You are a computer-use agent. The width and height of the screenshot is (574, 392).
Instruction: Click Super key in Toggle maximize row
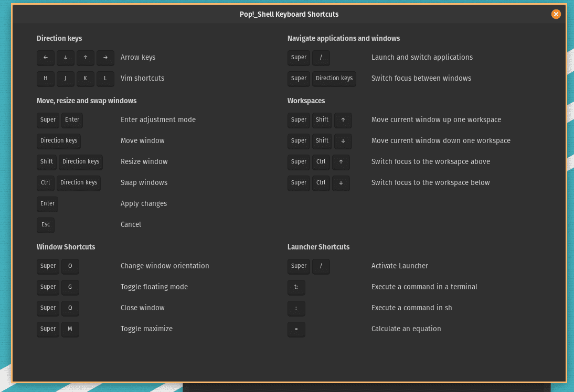(x=48, y=329)
